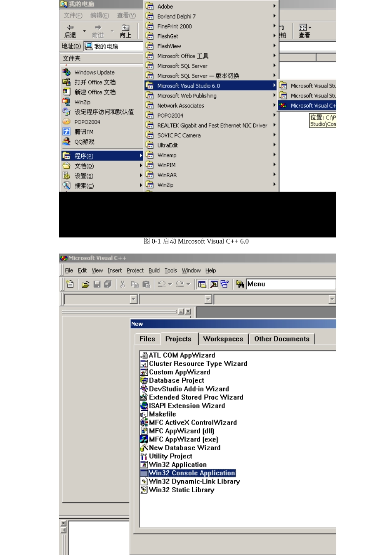The width and height of the screenshot is (392, 555).
Task: Click the Output window toolbar icon
Action: tap(214, 284)
